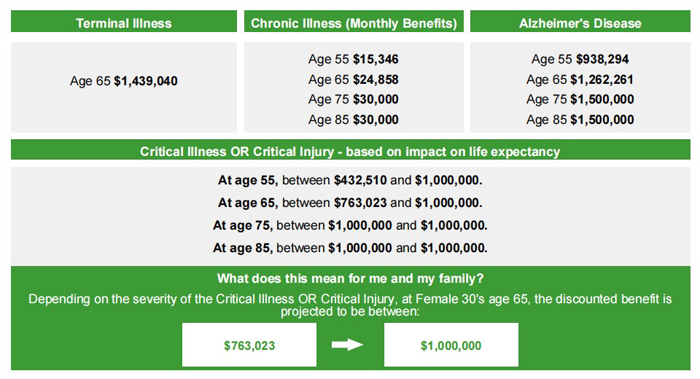Click the $763,023 white box
Viewport: 700px width, 379px height.
[x=249, y=345]
